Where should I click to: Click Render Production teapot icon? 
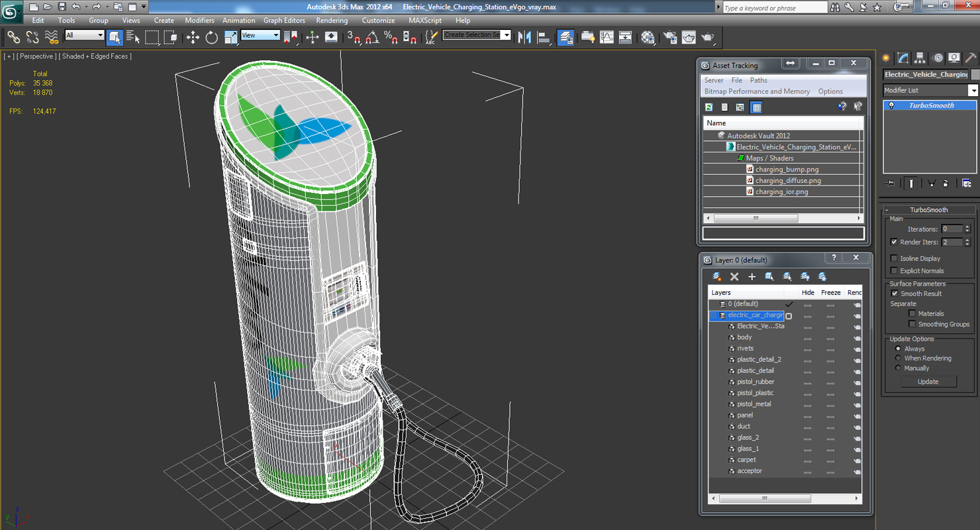point(708,37)
